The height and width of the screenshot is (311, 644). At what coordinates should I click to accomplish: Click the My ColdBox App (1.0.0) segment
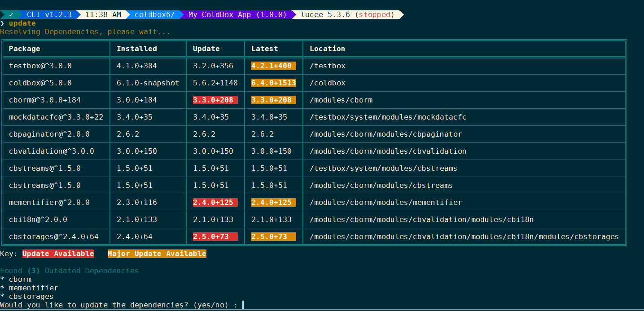click(x=237, y=15)
